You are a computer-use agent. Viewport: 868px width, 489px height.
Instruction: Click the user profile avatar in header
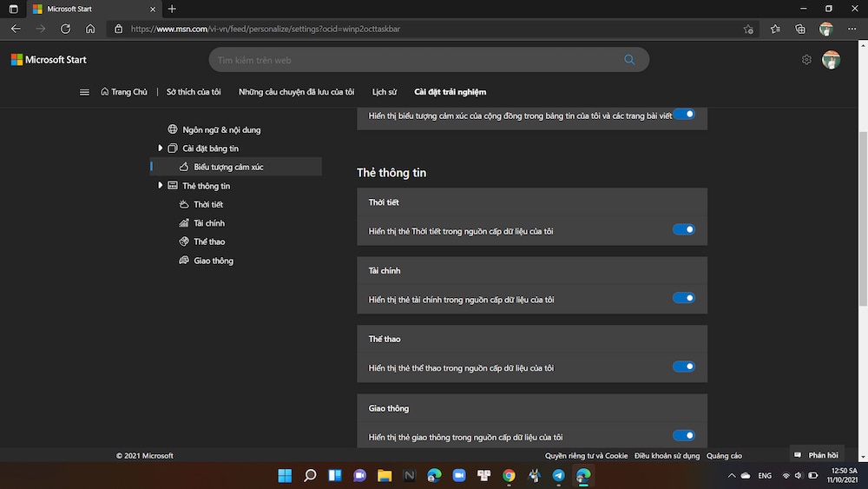click(x=831, y=60)
